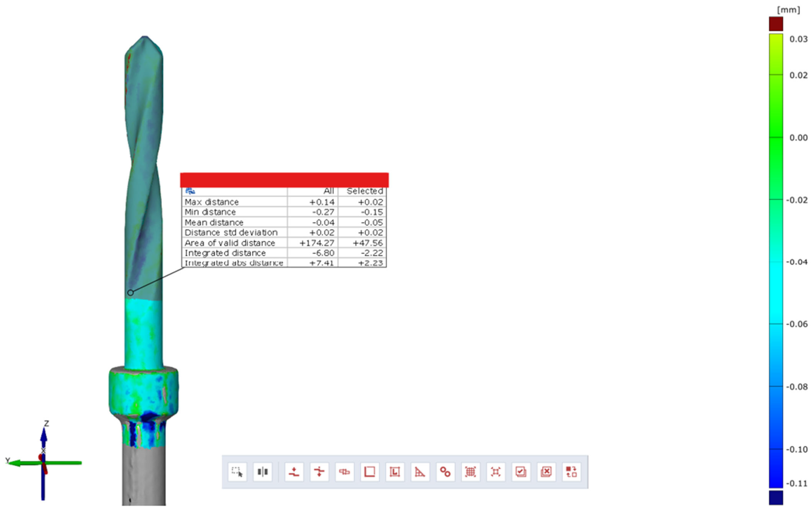Select the caliper measurement tool icon
This screenshot has height=509, width=812.
point(344,472)
